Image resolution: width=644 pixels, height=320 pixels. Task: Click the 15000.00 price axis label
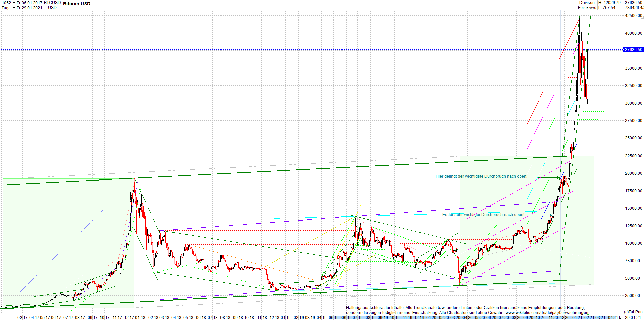634,208
